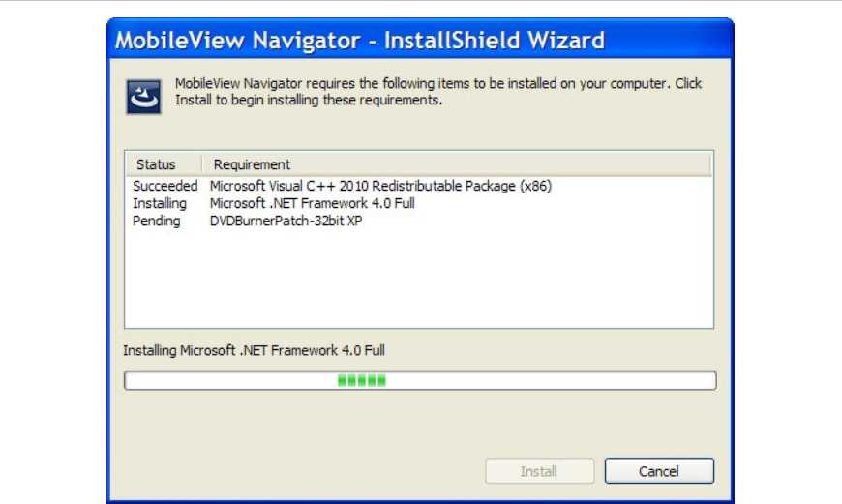The image size is (842, 504).
Task: Click the empty left end of progress bar
Action: click(213, 380)
